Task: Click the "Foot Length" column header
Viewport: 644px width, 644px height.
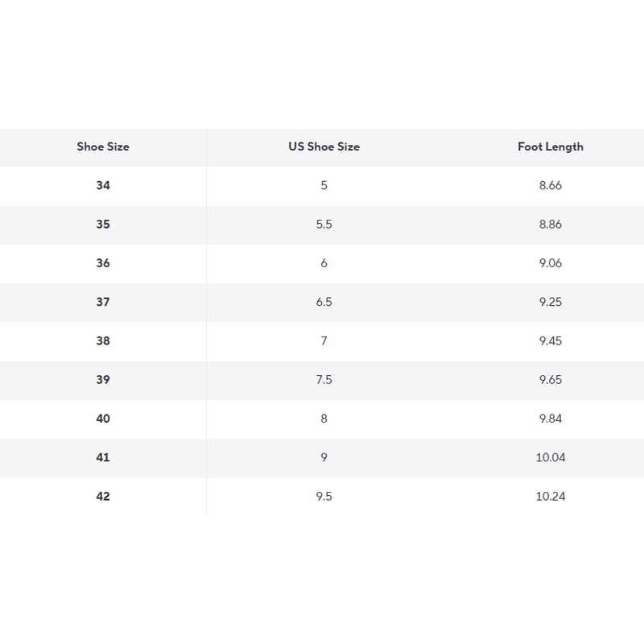Action: click(550, 147)
